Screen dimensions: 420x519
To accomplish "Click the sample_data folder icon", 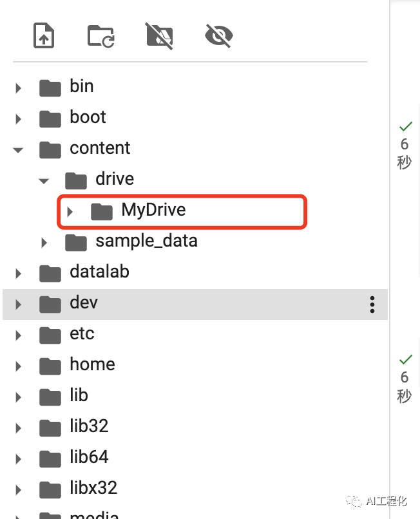I will (76, 242).
